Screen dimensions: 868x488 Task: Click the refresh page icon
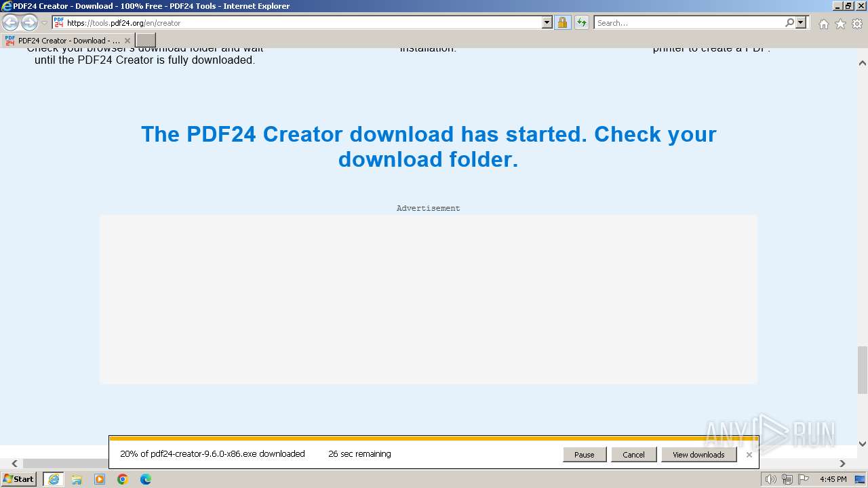(x=582, y=22)
